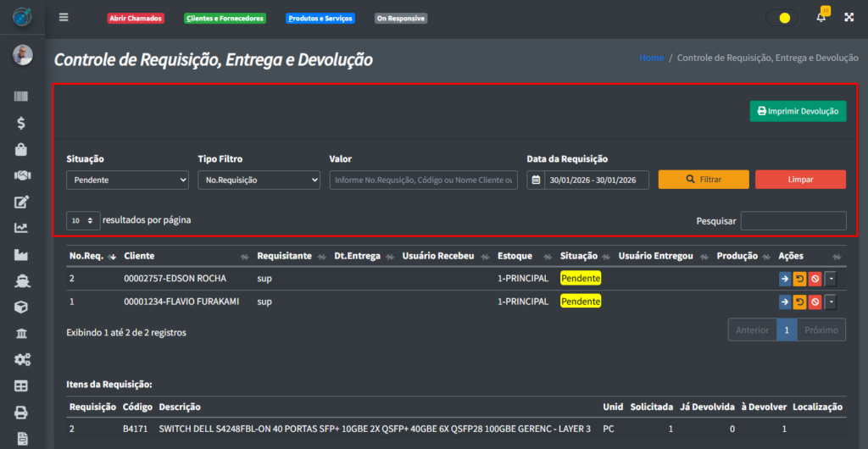Click the fullscreen expand icon
Screen dimensions: 868x449
tap(849, 18)
